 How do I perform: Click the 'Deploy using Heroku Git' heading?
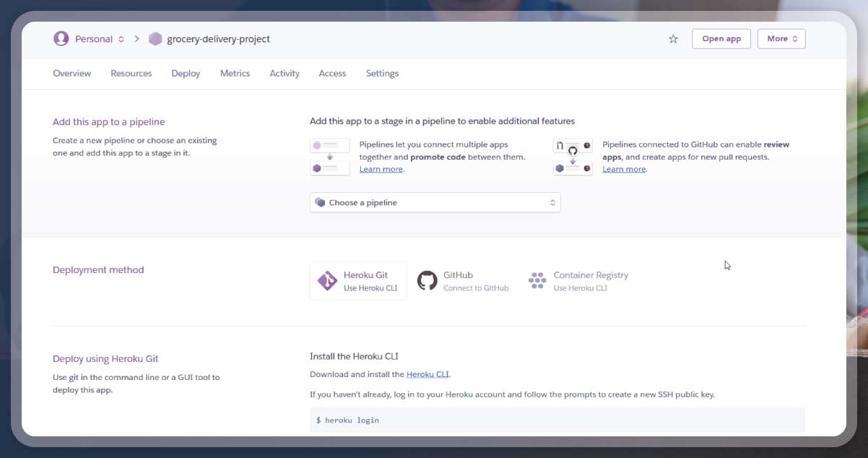(x=105, y=358)
